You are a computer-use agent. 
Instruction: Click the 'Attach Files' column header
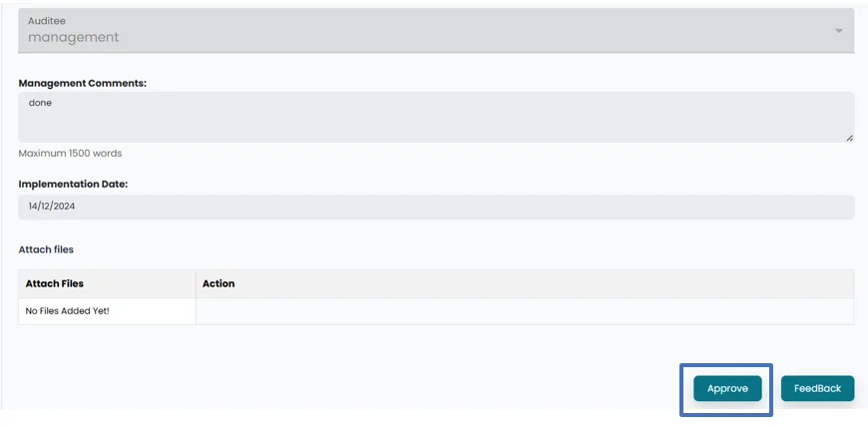click(55, 283)
